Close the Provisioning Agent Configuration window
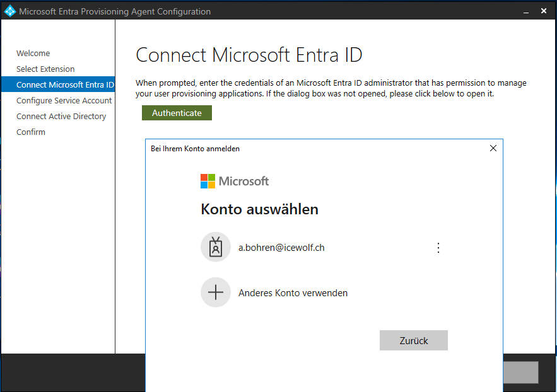The width and height of the screenshot is (557, 392). click(544, 11)
